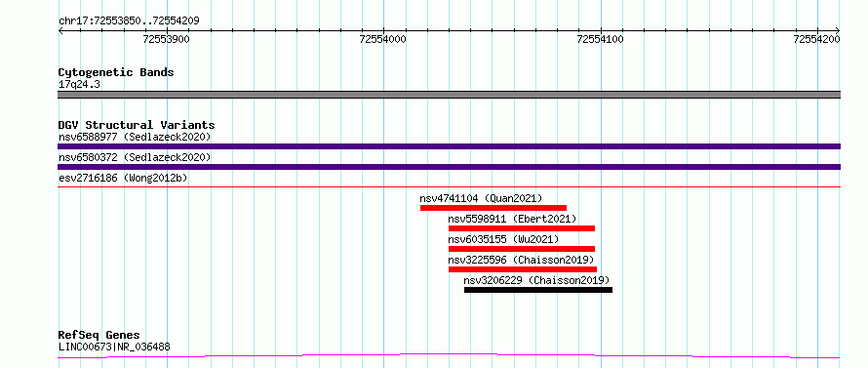
Task: Click the 17q24.3 band label
Action: 79,85
